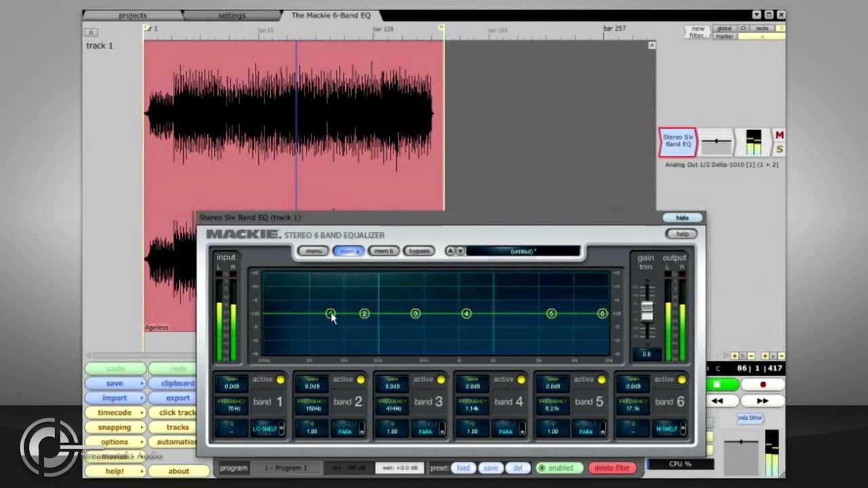868x488 pixels.
Task: Mute track with the M button
Action: tap(779, 136)
